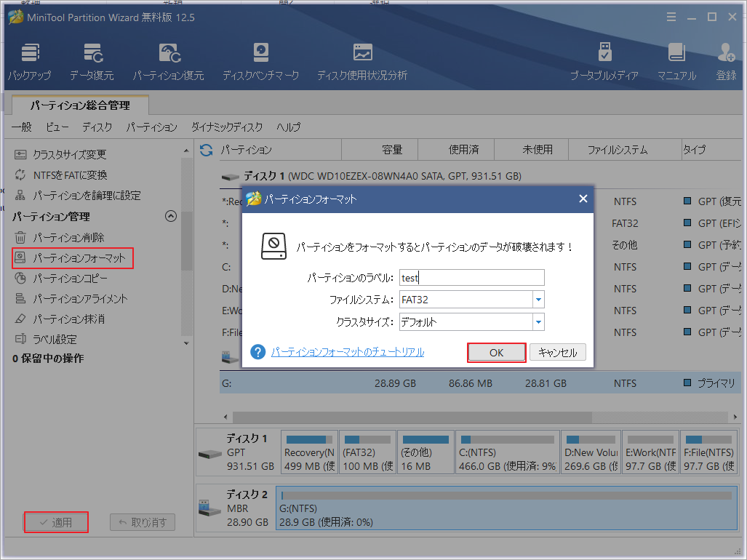Click the 登録 register icon

pyautogui.click(x=726, y=62)
